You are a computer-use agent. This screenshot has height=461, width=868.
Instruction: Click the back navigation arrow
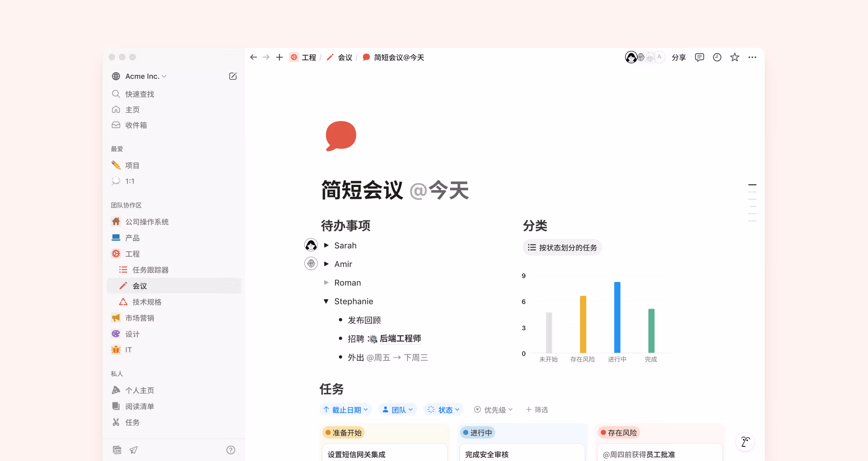tap(254, 57)
